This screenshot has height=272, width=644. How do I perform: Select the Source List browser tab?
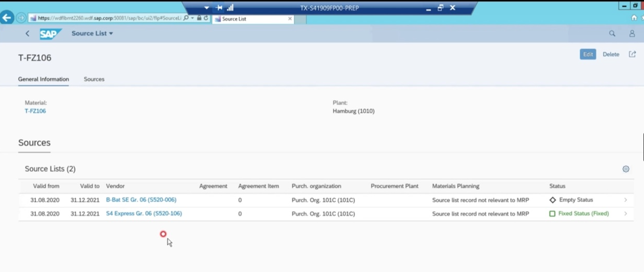[x=253, y=19]
